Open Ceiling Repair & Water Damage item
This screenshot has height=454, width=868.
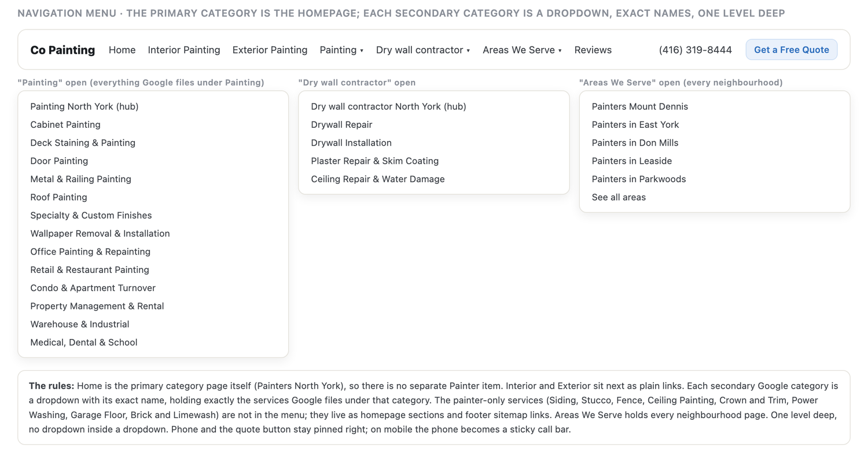(x=378, y=179)
